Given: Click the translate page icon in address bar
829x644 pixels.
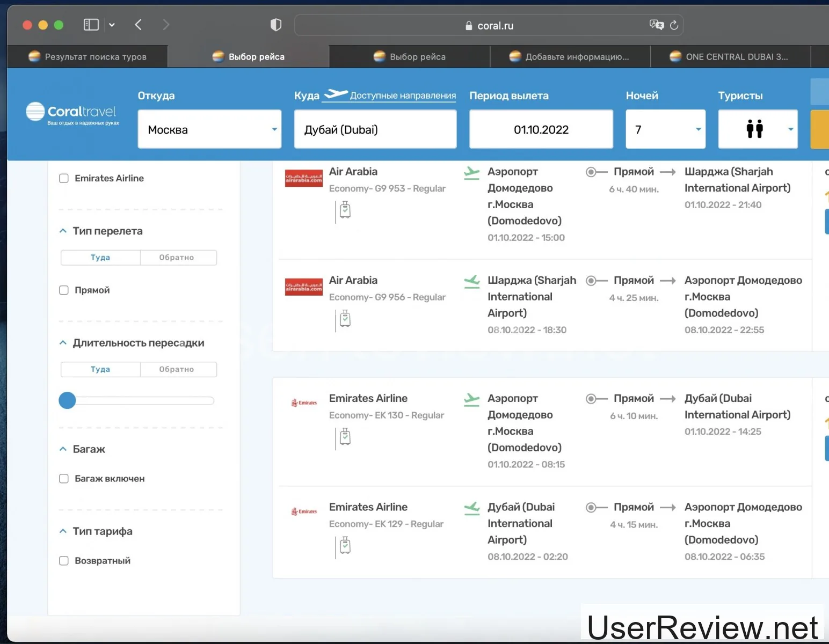Looking at the screenshot, I should [656, 25].
